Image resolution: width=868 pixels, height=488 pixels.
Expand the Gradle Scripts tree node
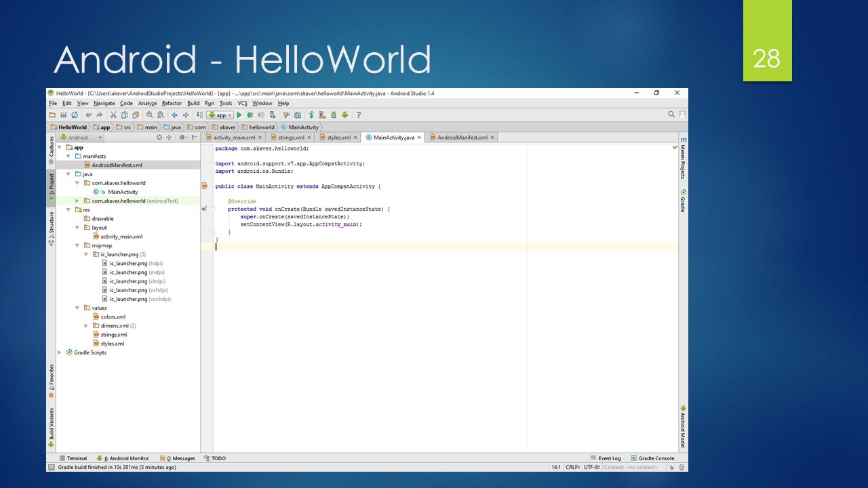tap(60, 352)
